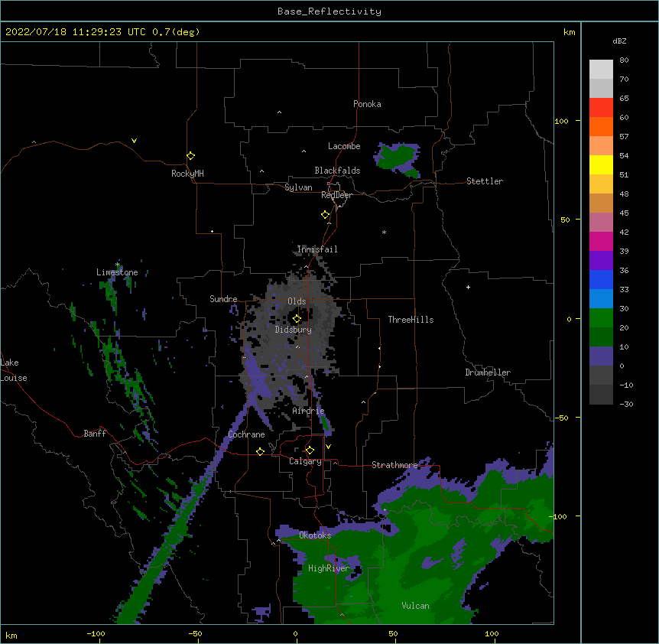Click the Lacombe city label
The height and width of the screenshot is (644, 659).
pyautogui.click(x=344, y=146)
